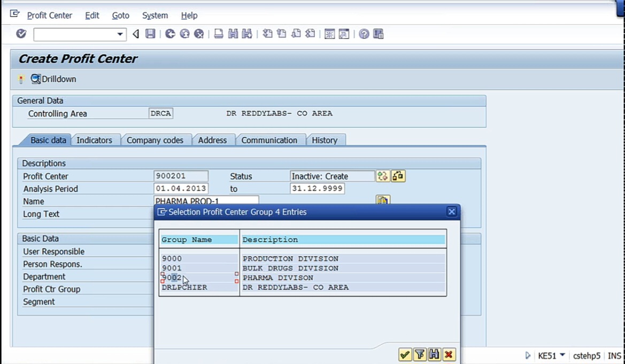Image resolution: width=625 pixels, height=364 pixels.
Task: Switch to the Basic data tab
Action: (x=48, y=141)
